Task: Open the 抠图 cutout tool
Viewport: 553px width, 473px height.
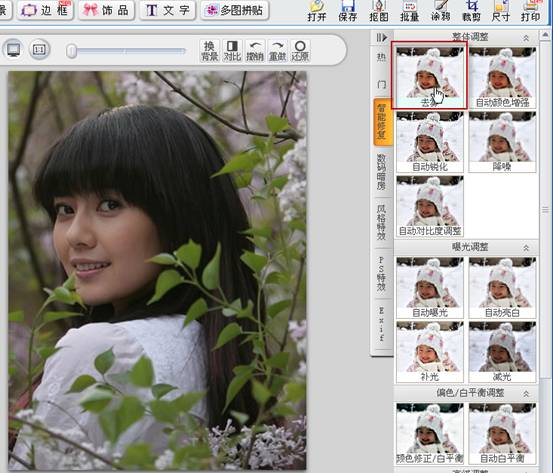Action: pos(379,11)
